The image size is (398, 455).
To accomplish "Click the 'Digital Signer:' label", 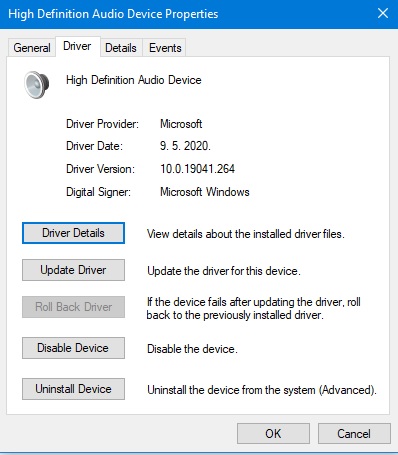I will pyautogui.click(x=98, y=192).
